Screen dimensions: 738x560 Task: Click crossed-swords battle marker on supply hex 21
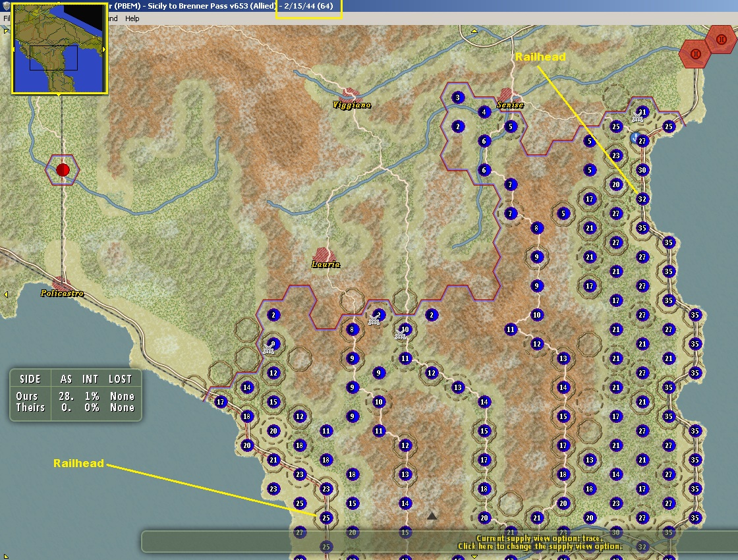point(637,118)
